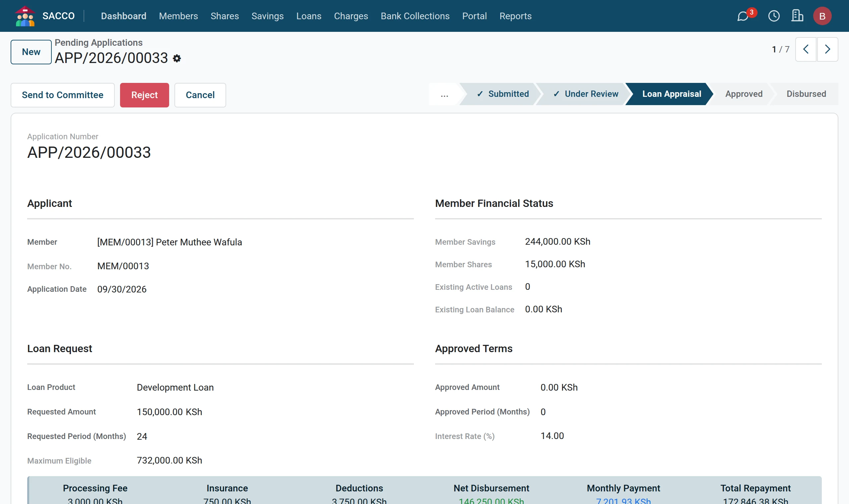Select the Submitted status stage
Image resolution: width=849 pixels, height=504 pixels.
(502, 94)
